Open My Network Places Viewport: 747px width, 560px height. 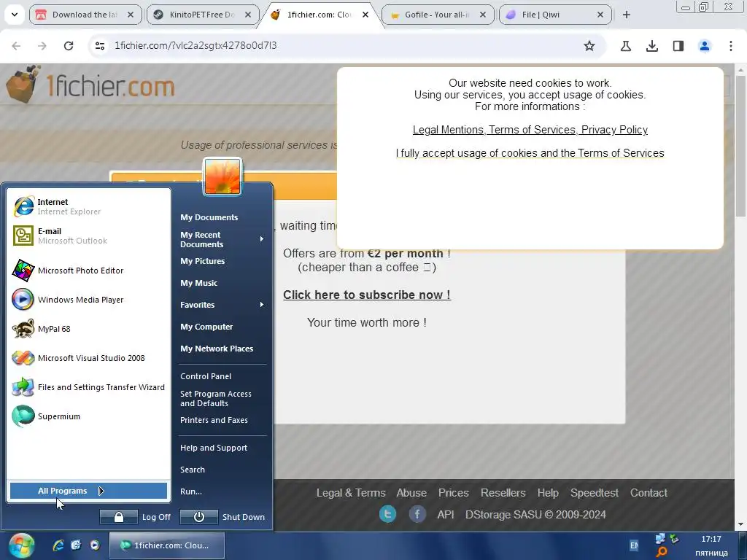click(x=217, y=349)
